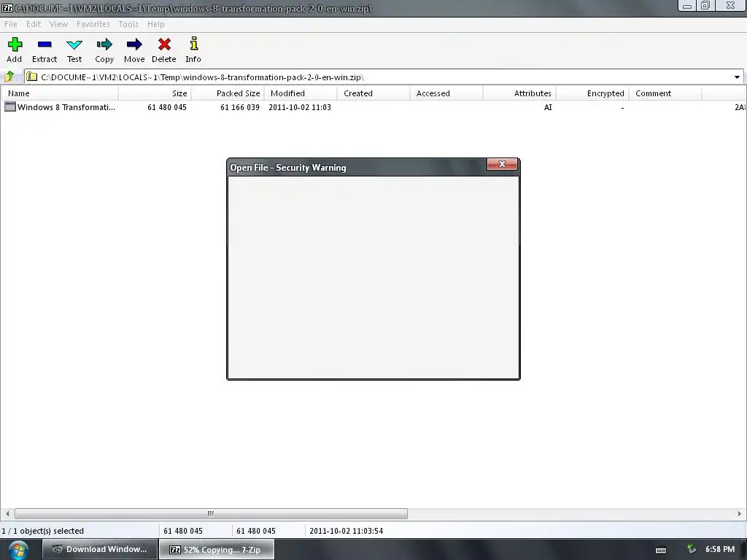Expand the address path dropdown arrow
The image size is (747, 560).
point(737,77)
